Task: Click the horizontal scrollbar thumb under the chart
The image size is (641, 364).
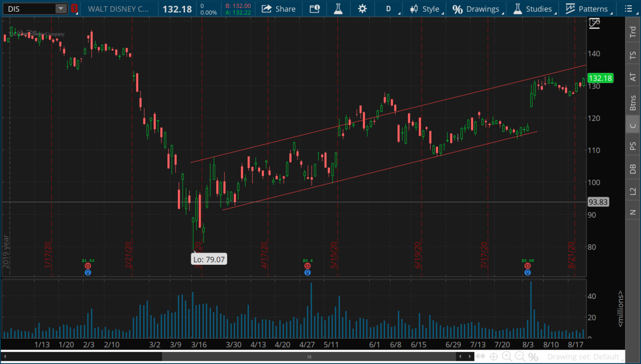Action: tap(309, 357)
